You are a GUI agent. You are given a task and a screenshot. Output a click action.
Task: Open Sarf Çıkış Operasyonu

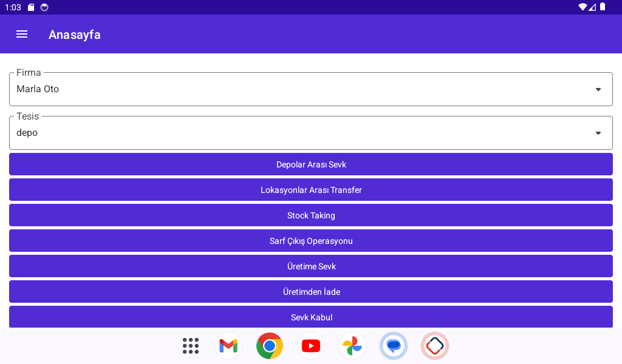[311, 241]
